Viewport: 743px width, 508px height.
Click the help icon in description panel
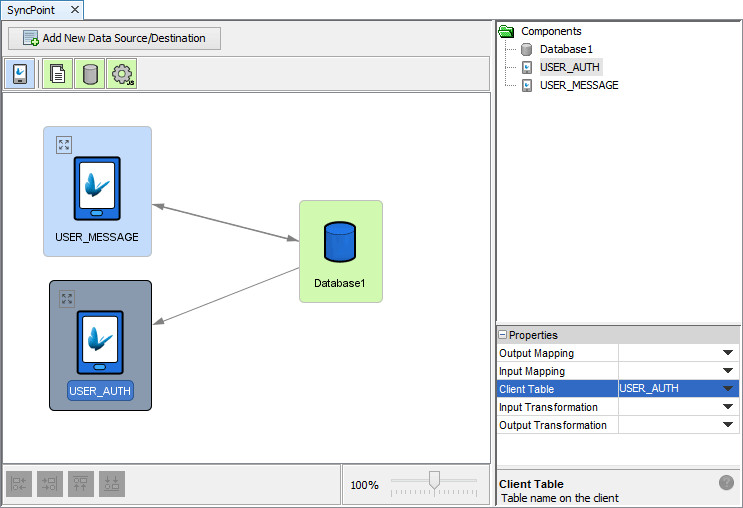pos(726,483)
